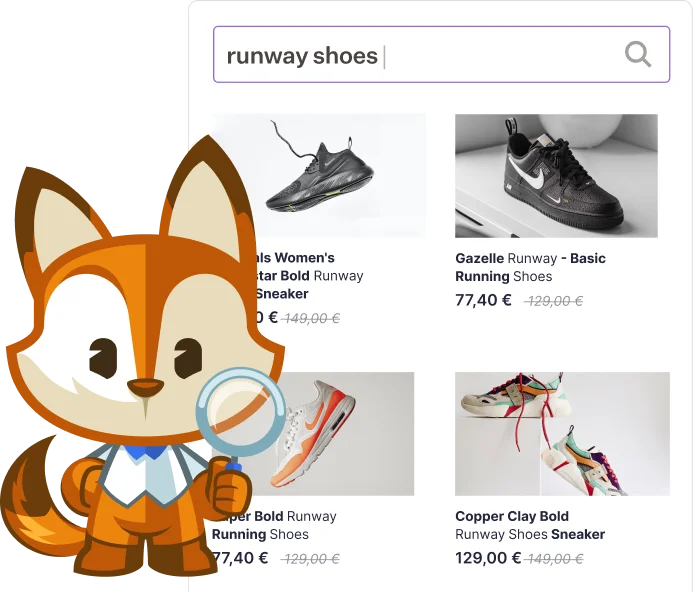The height and width of the screenshot is (592, 693).
Task: Click crossed-out 129,00 € under orange sneaker product
Action: [311, 560]
